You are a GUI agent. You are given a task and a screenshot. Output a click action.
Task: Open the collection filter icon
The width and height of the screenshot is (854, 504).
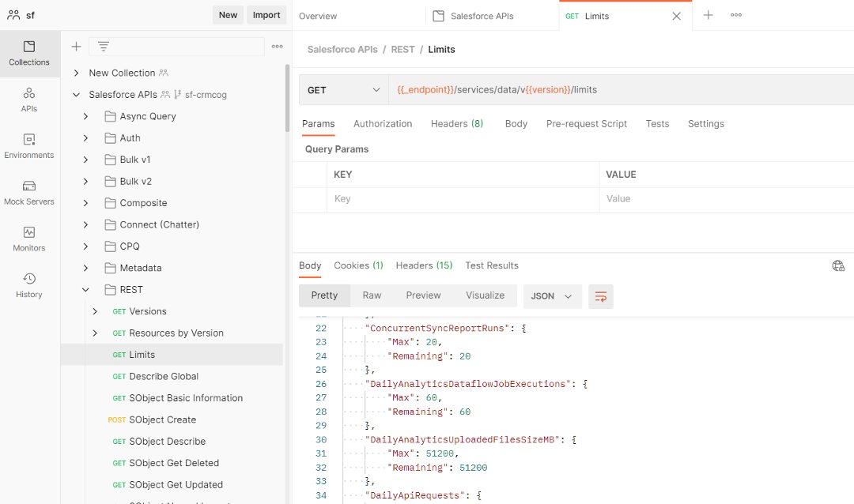tap(104, 46)
